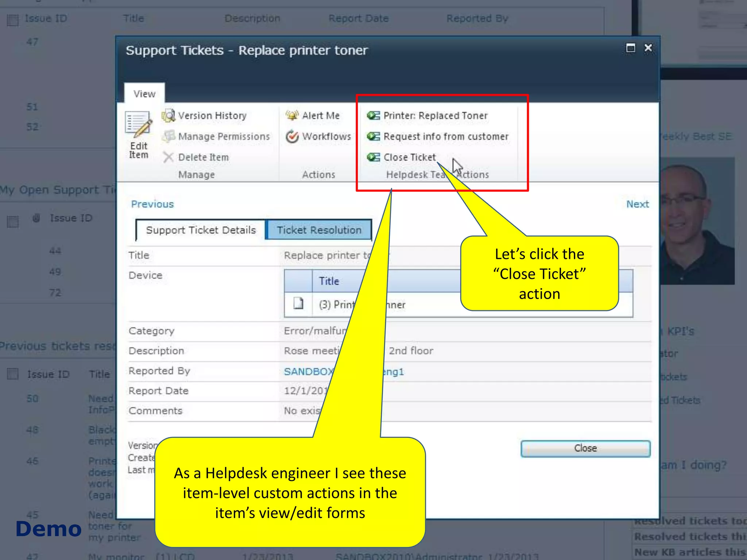Click Manage Permissions icon
Image resolution: width=747 pixels, height=560 pixels.
click(169, 136)
